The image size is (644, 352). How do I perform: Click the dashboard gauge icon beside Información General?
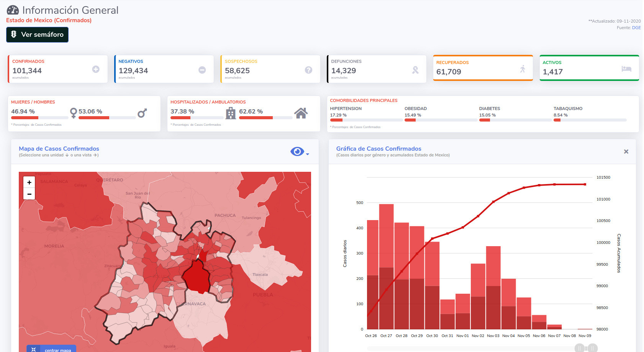click(x=13, y=10)
